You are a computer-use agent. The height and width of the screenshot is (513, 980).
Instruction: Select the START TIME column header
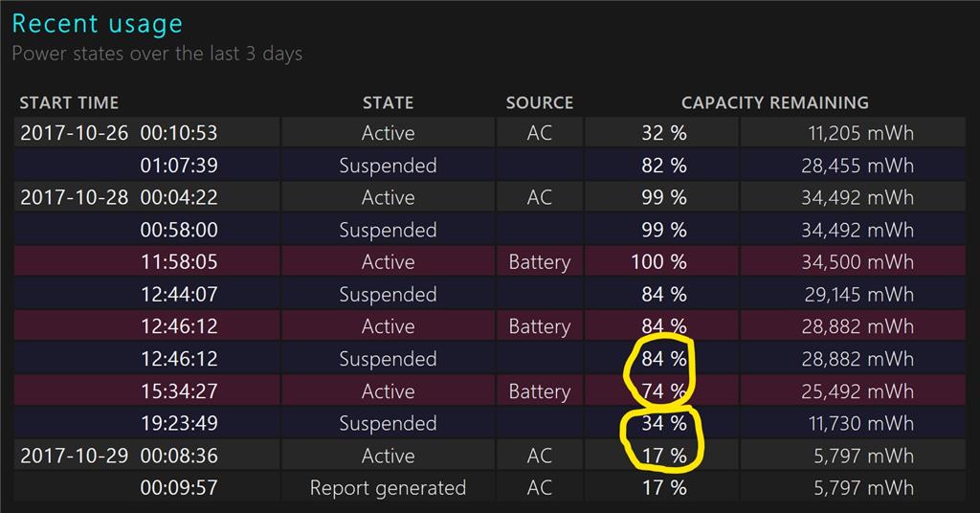tap(69, 102)
